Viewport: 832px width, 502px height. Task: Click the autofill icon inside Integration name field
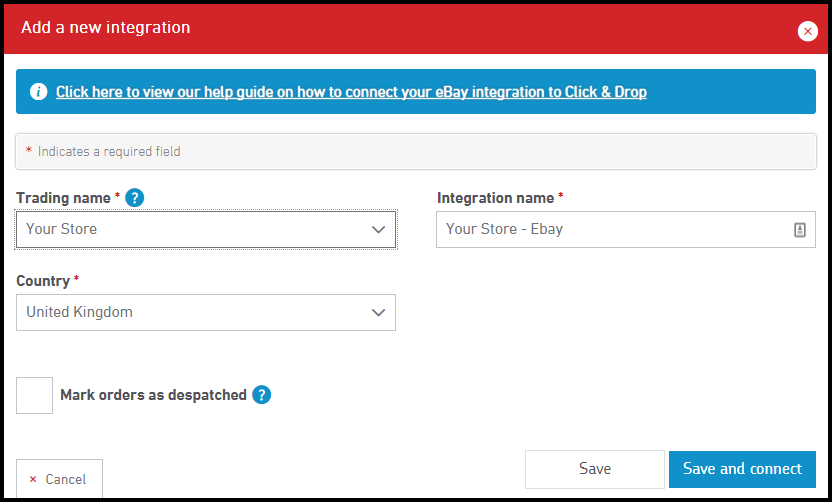799,229
